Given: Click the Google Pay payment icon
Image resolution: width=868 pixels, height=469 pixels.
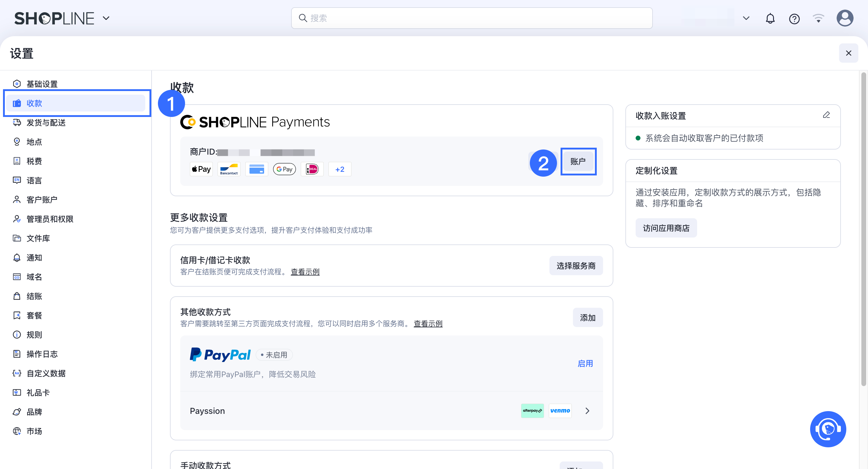Looking at the screenshot, I should (x=285, y=169).
